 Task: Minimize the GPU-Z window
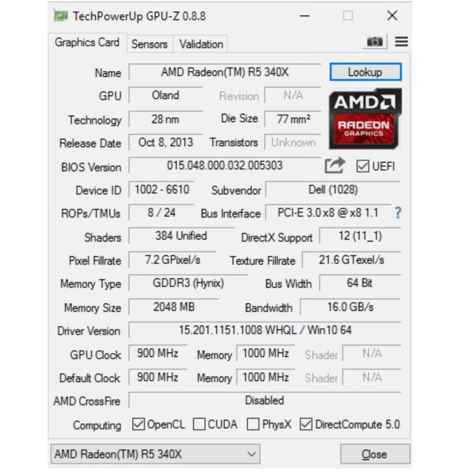point(305,16)
